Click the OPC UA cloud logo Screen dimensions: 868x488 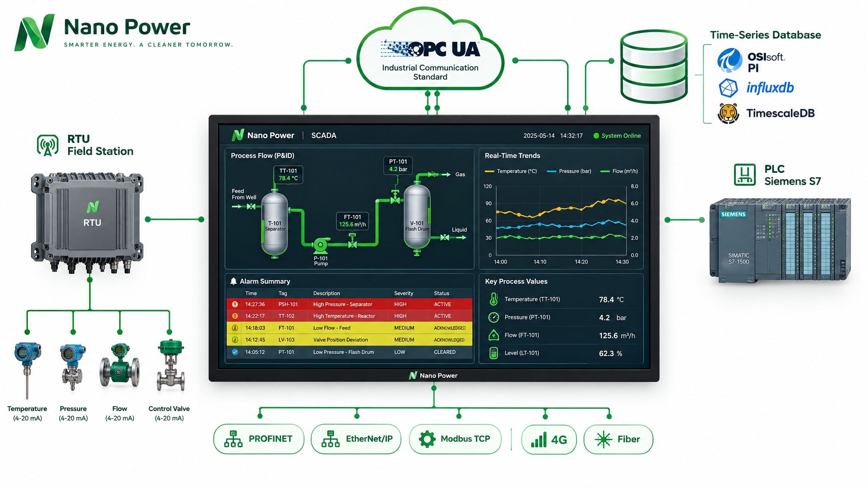(x=430, y=49)
